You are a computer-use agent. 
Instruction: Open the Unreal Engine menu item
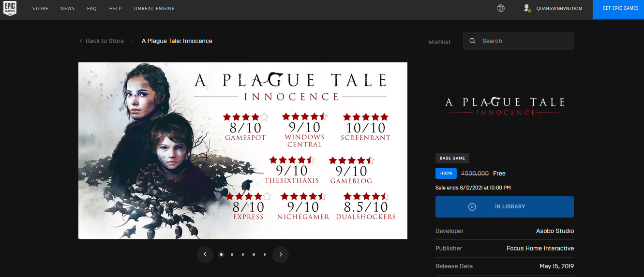tap(154, 9)
